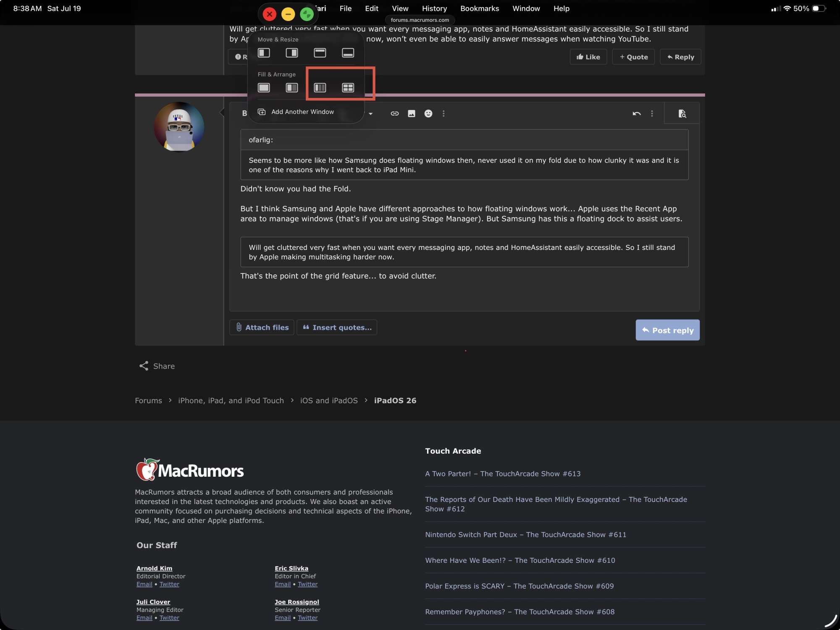The width and height of the screenshot is (840, 630).
Task: Open iPadOS 26 breadcrumb
Action: (x=395, y=401)
